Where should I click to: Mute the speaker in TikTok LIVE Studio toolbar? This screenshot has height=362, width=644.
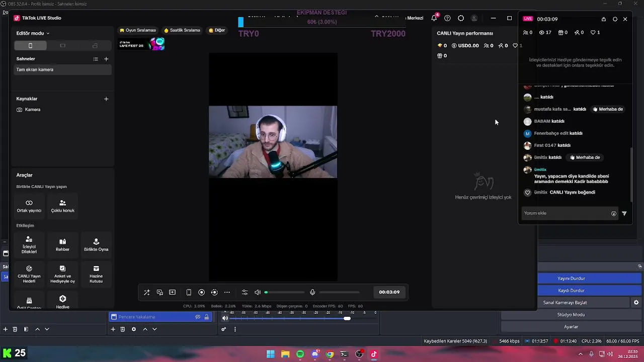tap(258, 292)
